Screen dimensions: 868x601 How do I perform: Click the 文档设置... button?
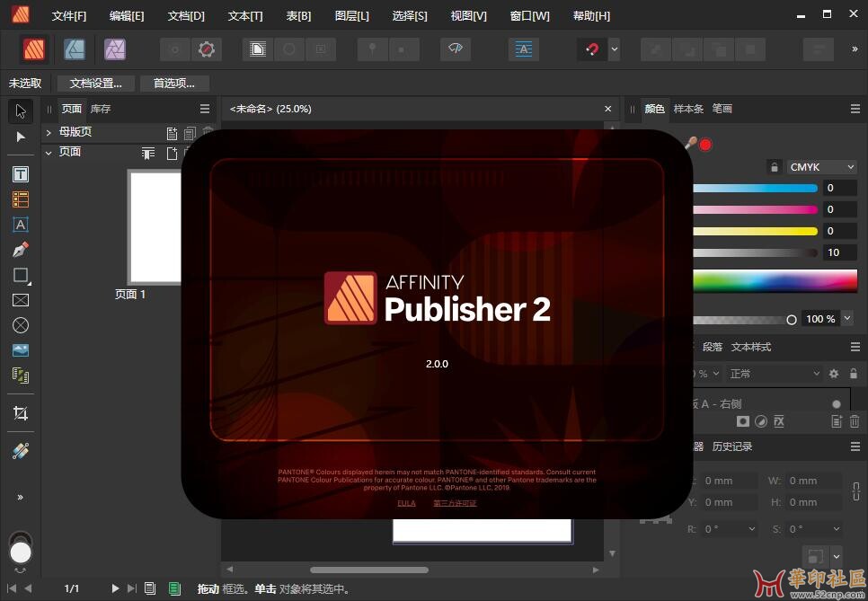96,84
